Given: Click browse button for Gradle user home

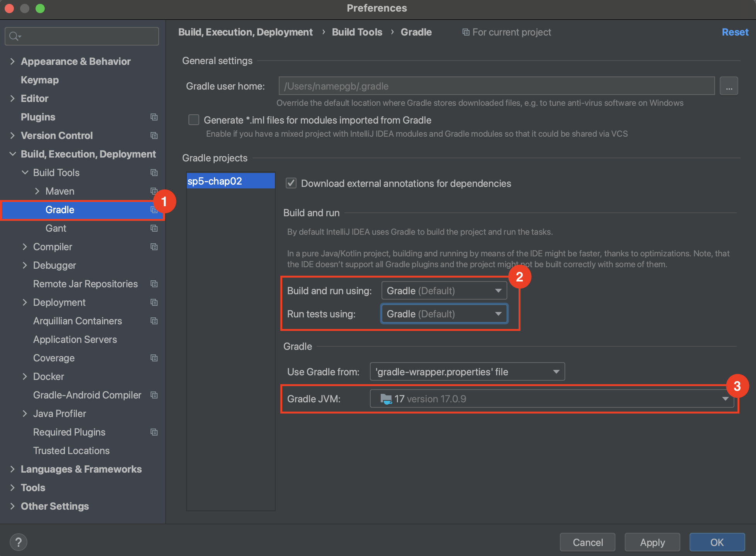Looking at the screenshot, I should click(x=729, y=86).
